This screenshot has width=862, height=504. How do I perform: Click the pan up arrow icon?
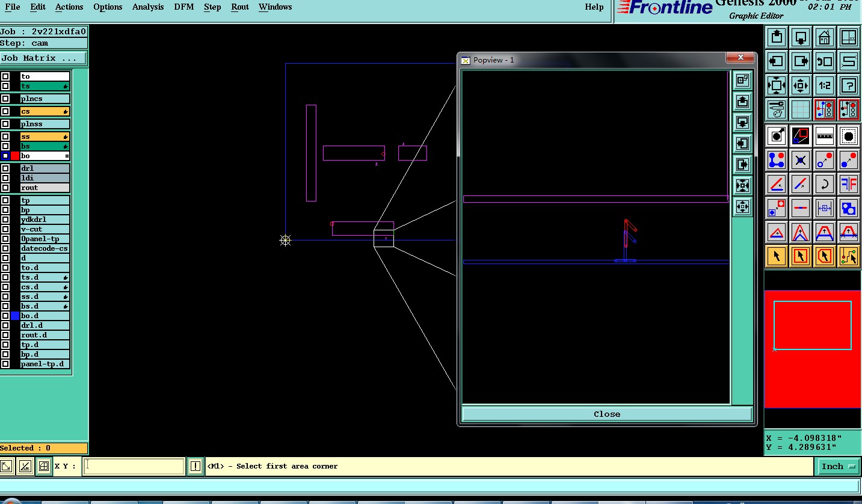777,37
